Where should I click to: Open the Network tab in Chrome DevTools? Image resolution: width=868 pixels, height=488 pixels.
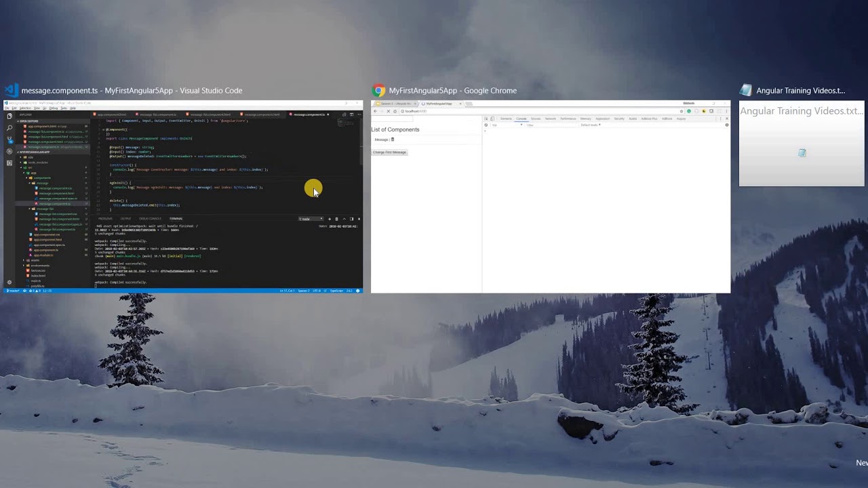(x=551, y=119)
